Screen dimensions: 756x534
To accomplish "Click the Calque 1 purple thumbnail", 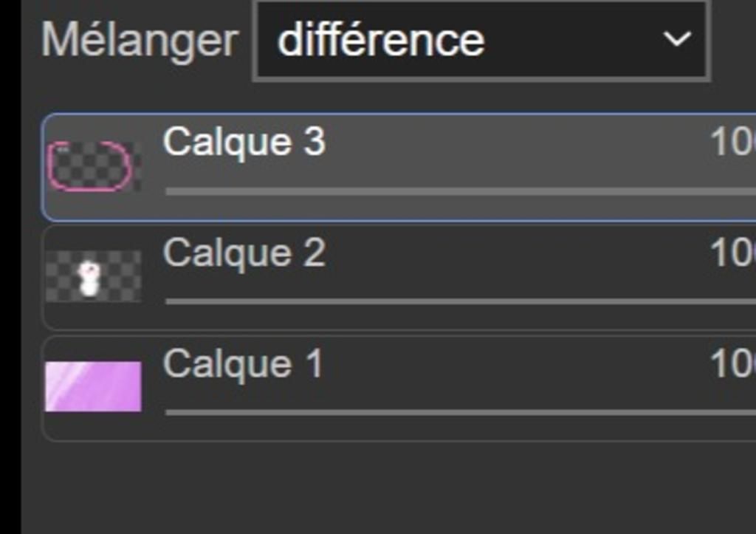I will click(93, 386).
